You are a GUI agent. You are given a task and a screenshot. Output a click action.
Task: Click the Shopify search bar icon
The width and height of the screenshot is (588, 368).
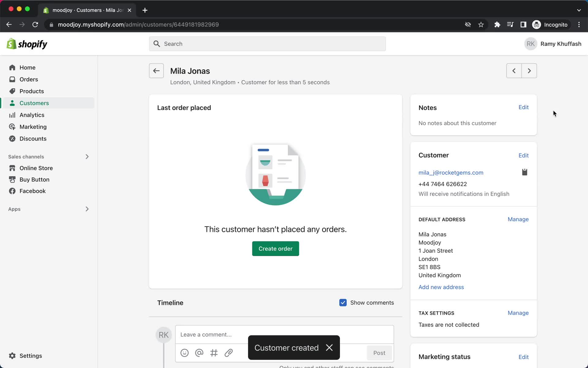[156, 44]
